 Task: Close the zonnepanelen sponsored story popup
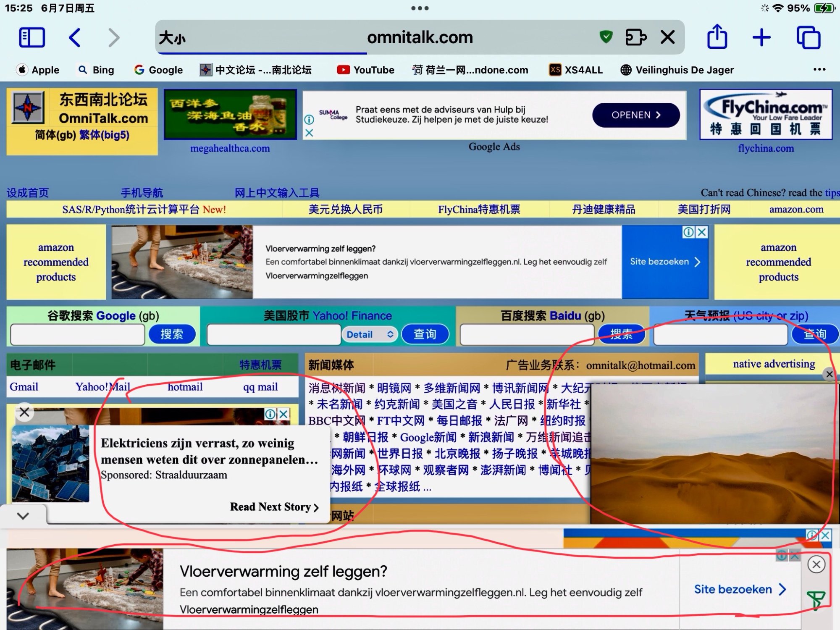(24, 412)
